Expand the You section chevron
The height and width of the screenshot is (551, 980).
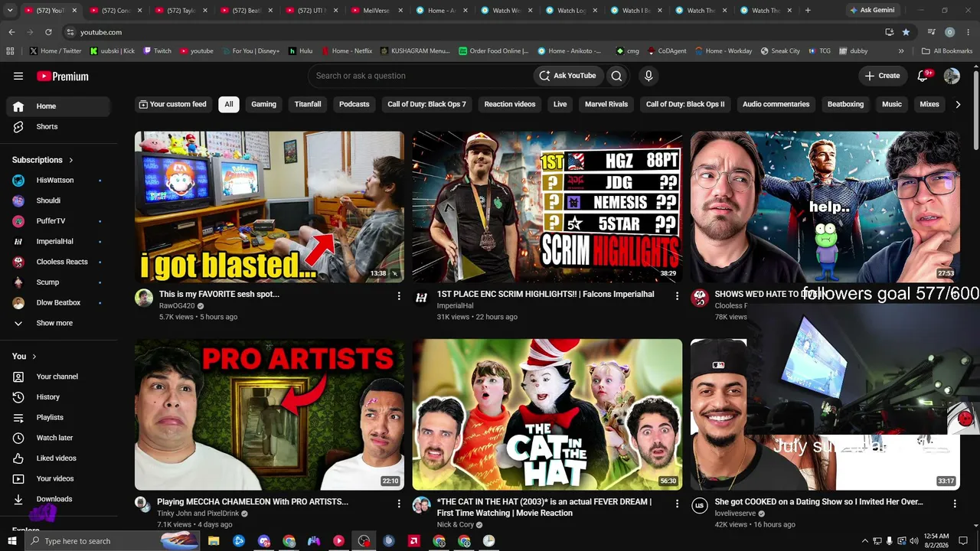(x=34, y=357)
